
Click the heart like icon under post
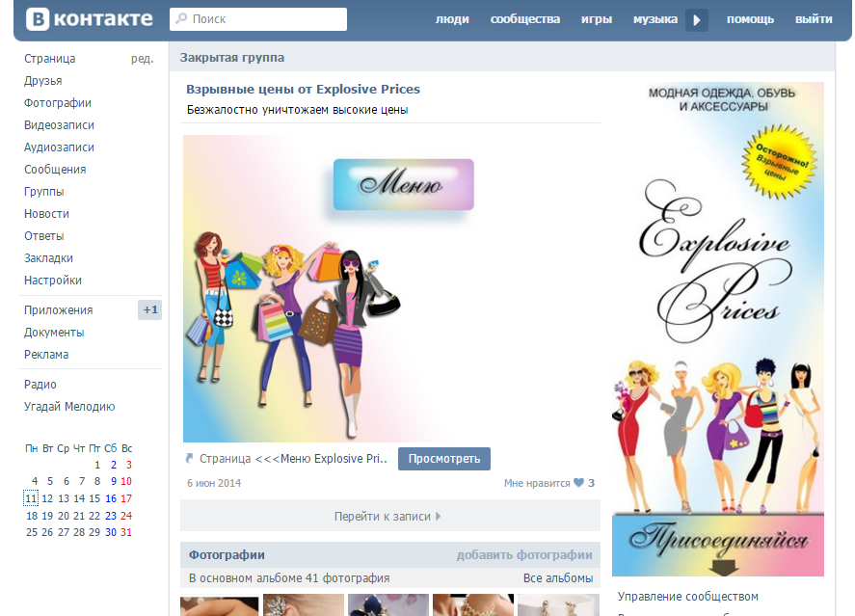coord(578,483)
